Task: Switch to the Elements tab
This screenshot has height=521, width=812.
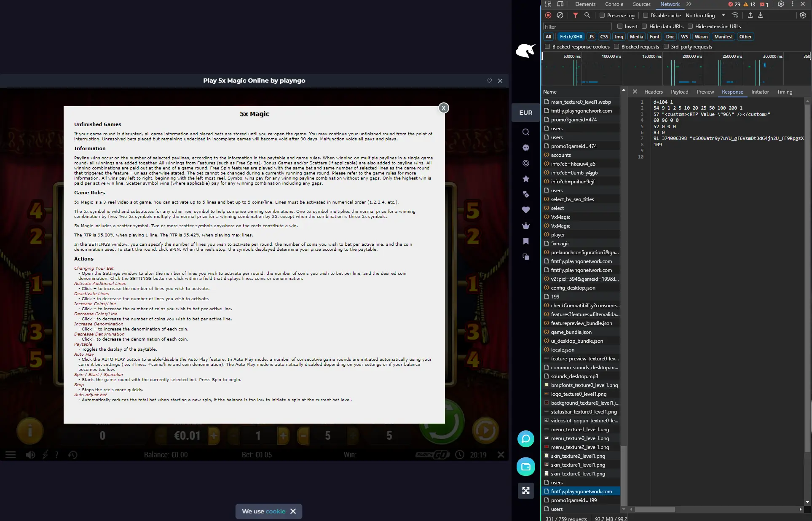Action: point(585,4)
